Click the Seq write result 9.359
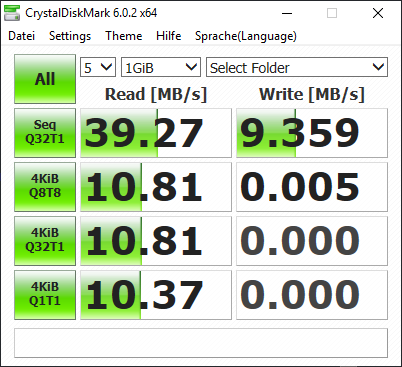 pos(312,133)
